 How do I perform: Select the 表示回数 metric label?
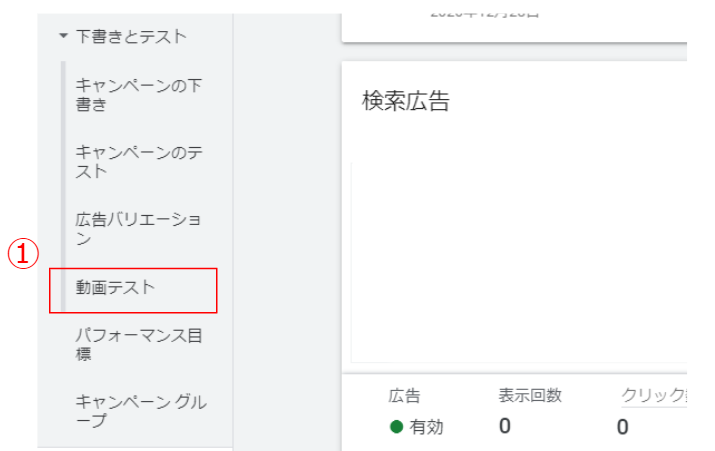pyautogui.click(x=530, y=396)
